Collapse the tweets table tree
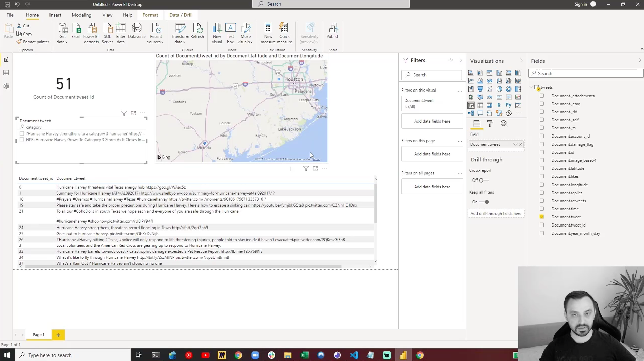The height and width of the screenshot is (361, 644). tap(531, 88)
